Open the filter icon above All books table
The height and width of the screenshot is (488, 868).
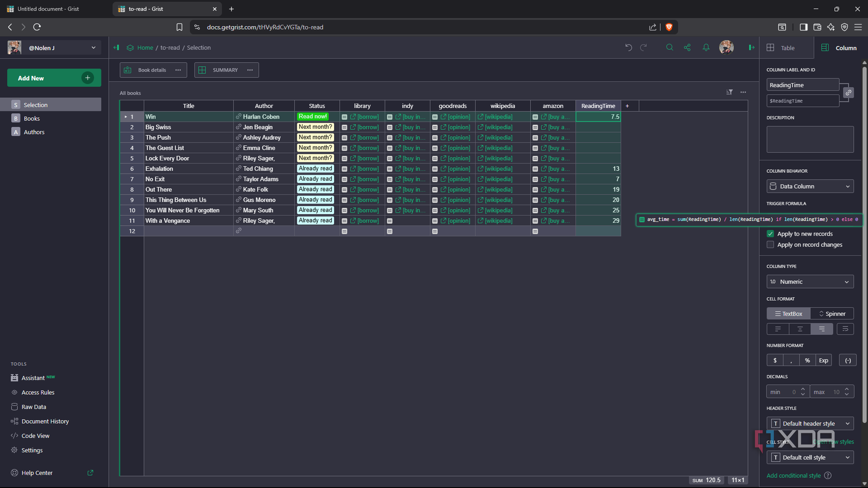(729, 92)
